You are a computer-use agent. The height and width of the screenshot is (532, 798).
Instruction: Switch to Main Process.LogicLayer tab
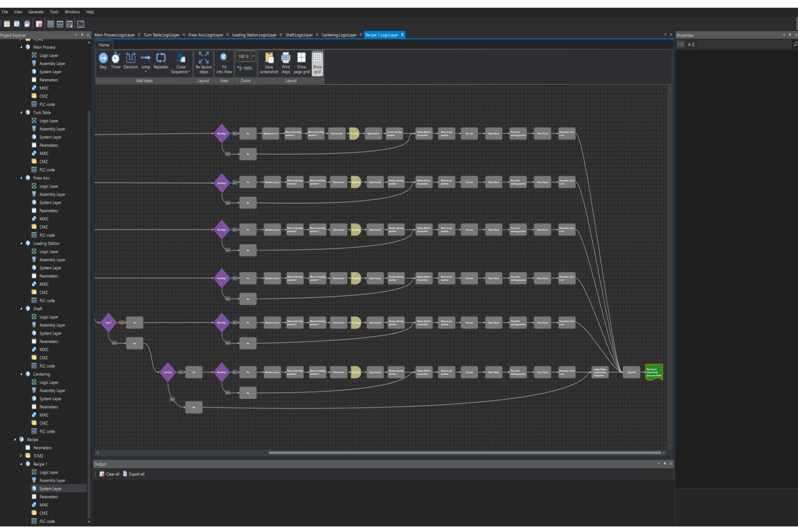pyautogui.click(x=115, y=35)
